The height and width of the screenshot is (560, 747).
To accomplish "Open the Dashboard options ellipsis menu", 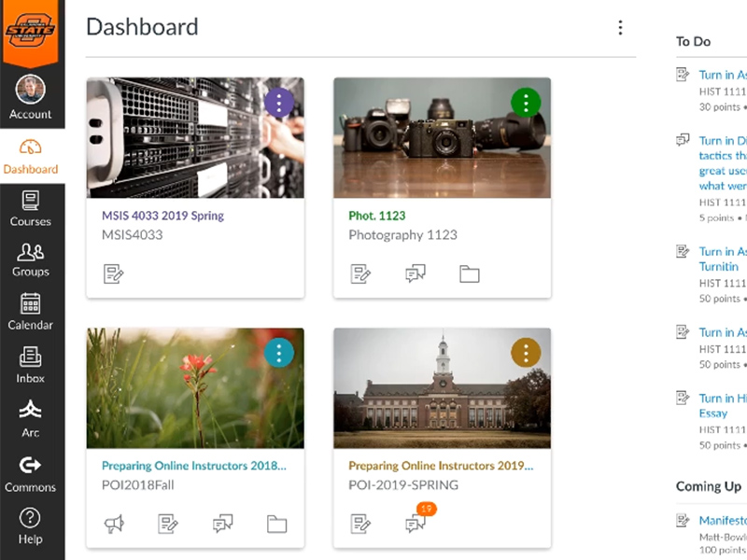I will (620, 27).
